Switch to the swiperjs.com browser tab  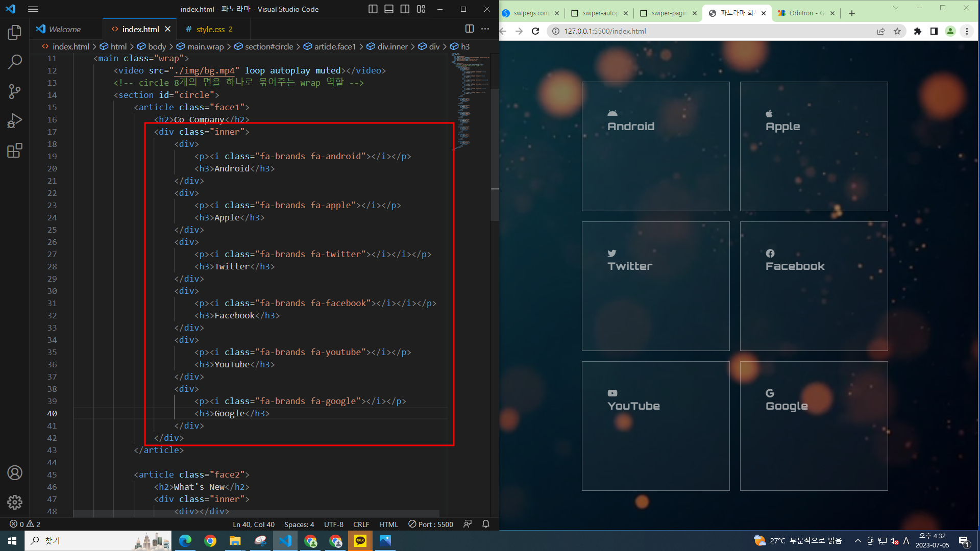[530, 13]
